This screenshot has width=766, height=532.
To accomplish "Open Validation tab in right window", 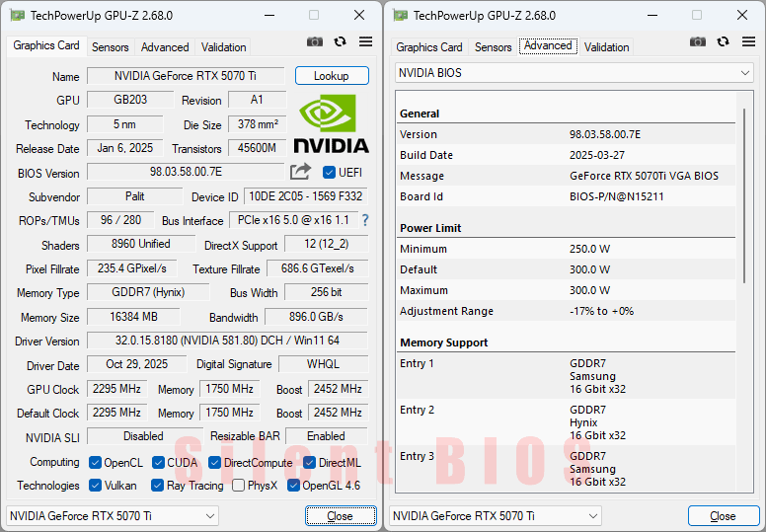I will pyautogui.click(x=606, y=47).
